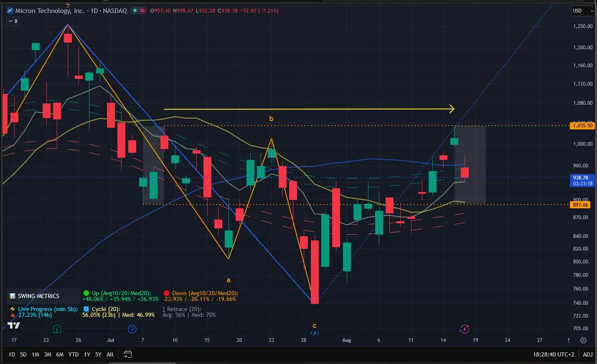Screen dimensions: 597x364
Task: Click the Micron symbol logo icon
Action: [x=10, y=10]
